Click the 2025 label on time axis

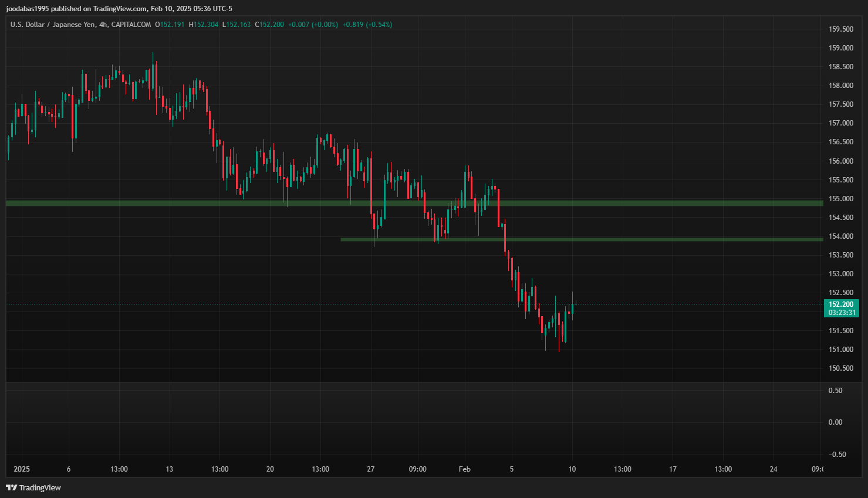coord(22,469)
